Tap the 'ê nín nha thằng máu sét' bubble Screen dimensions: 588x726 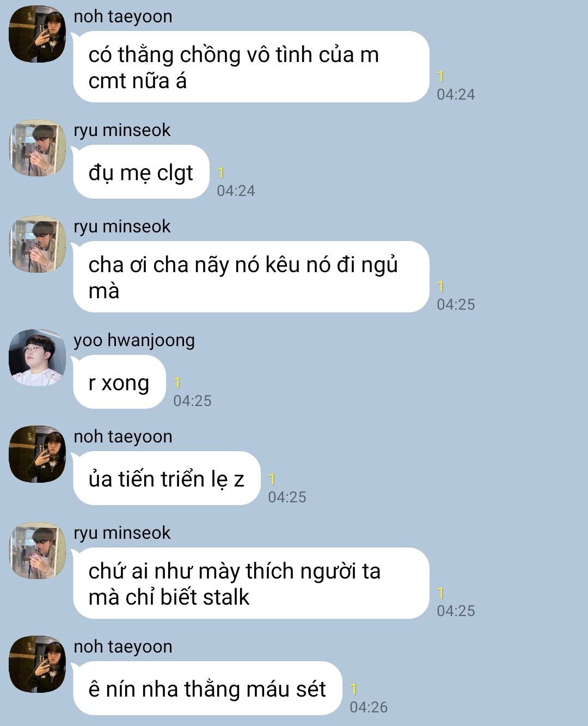pyautogui.click(x=207, y=688)
